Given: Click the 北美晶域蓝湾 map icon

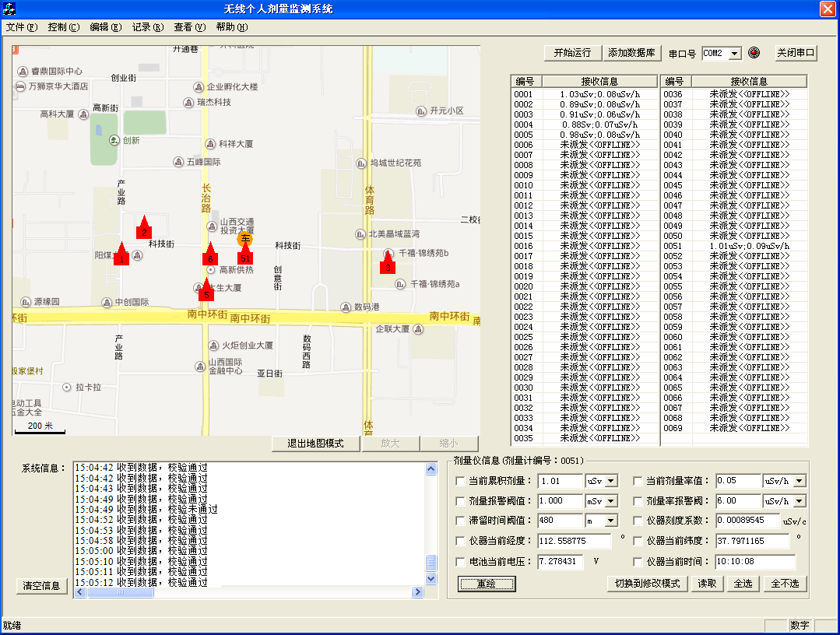Looking at the screenshot, I should (x=360, y=234).
